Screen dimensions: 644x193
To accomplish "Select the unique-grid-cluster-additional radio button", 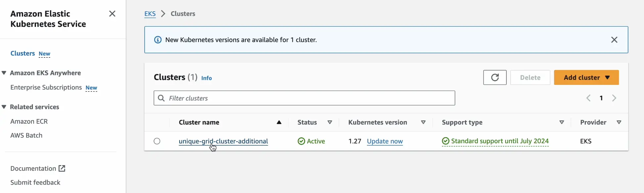I will click(157, 141).
